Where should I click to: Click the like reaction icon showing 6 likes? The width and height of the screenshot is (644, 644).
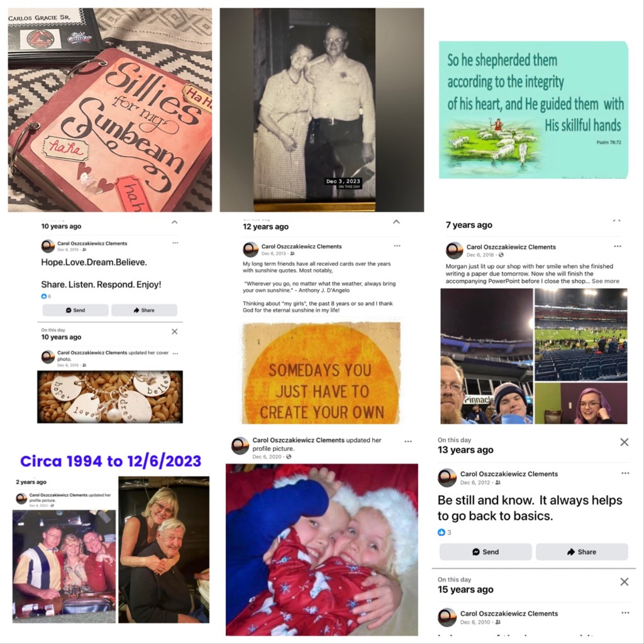(x=44, y=296)
